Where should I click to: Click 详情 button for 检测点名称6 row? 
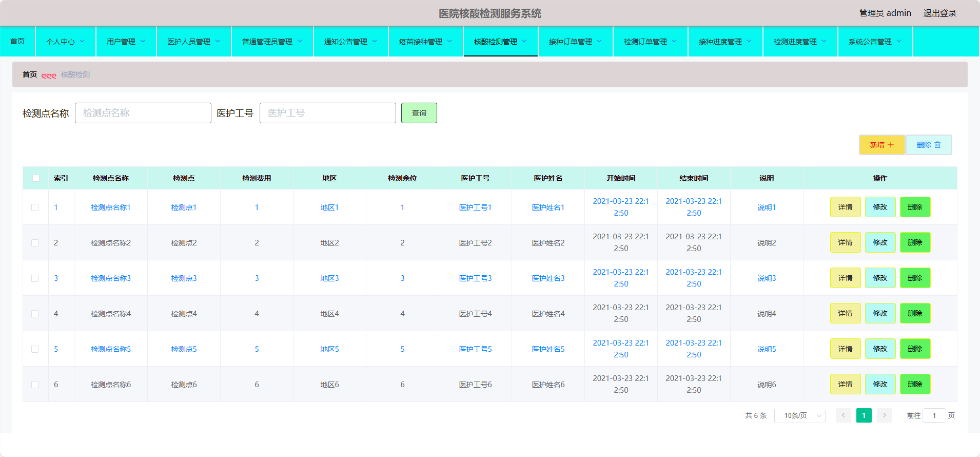pos(846,384)
